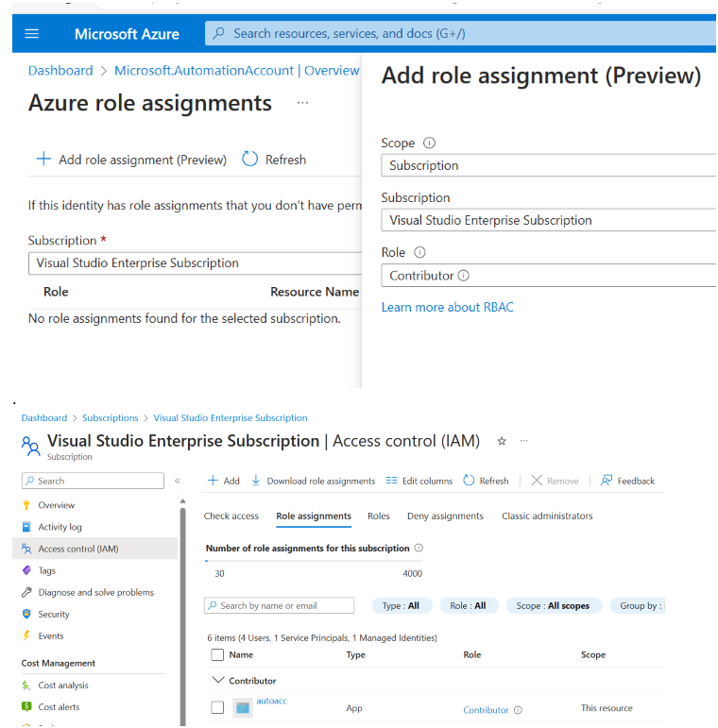Collapse the sidebar with double chevron
The image size is (718, 728).
[x=177, y=481]
